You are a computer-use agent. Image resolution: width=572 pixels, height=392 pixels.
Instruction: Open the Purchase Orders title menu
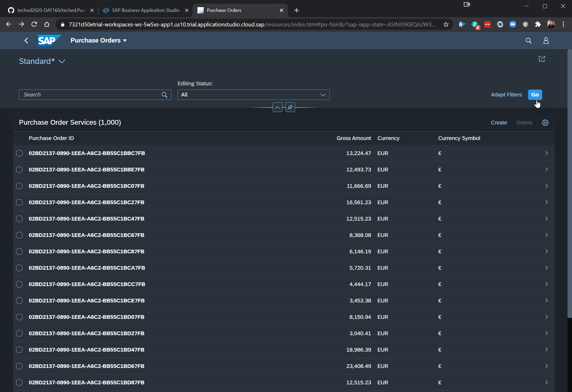(99, 40)
